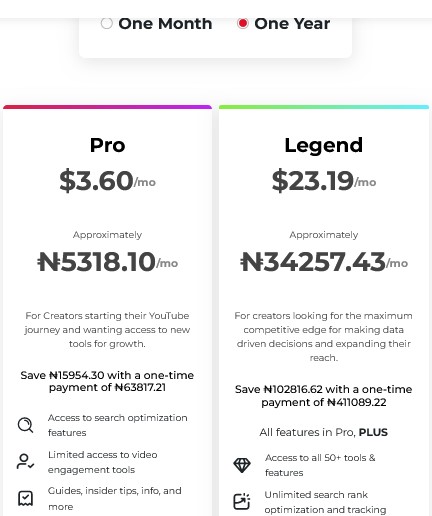This screenshot has width=432, height=516.
Task: Click the ₦5318.10/mo approximate price
Action: pos(107,262)
